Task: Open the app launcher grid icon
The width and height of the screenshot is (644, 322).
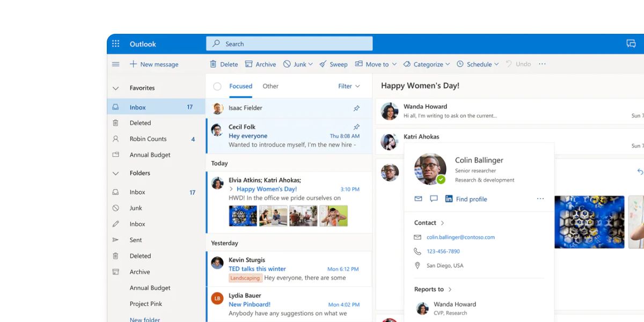Action: 115,44
